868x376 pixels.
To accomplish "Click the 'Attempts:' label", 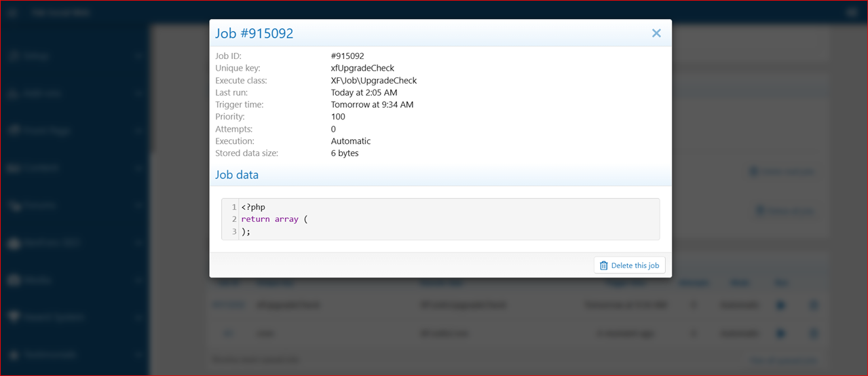I will [234, 130].
